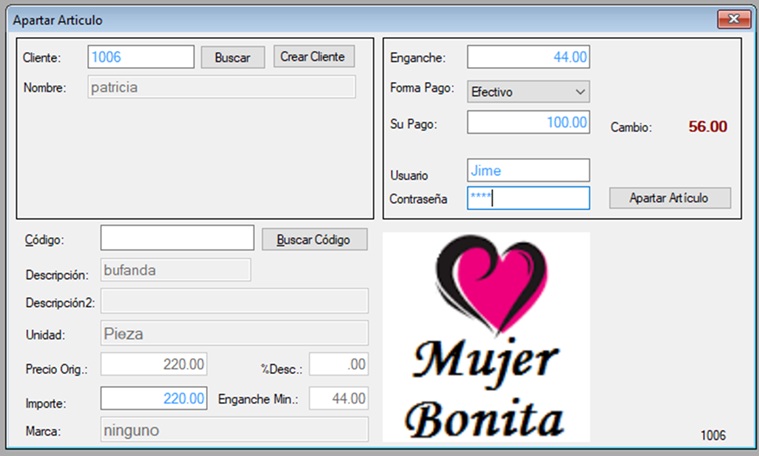Click the %Desc. discount field
The height and width of the screenshot is (456, 759).
[339, 364]
